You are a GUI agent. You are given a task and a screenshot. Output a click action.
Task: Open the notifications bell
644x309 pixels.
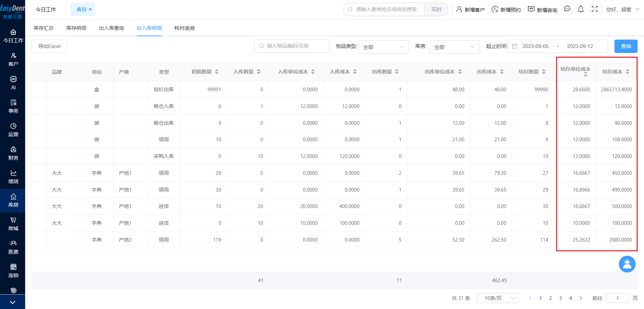581,9
